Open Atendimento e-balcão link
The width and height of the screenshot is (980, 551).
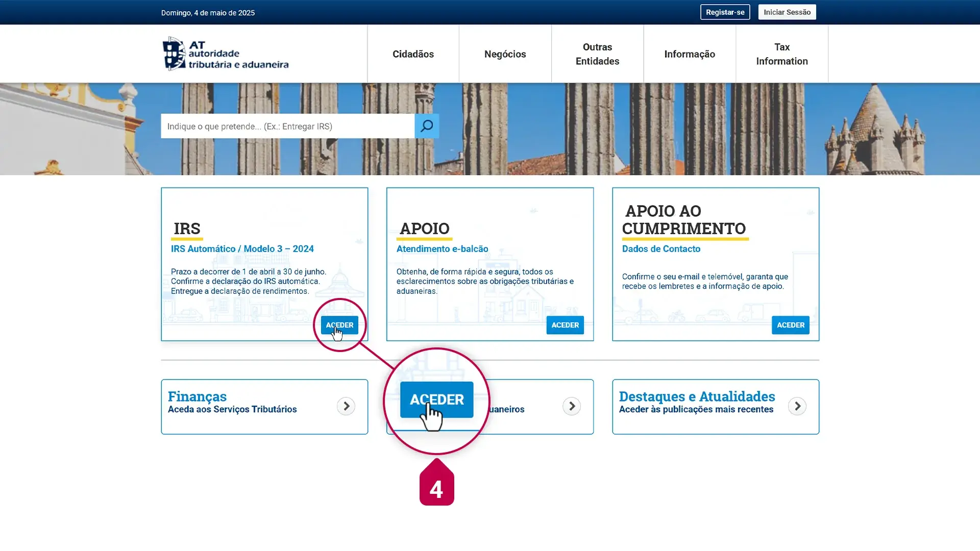[x=442, y=249]
